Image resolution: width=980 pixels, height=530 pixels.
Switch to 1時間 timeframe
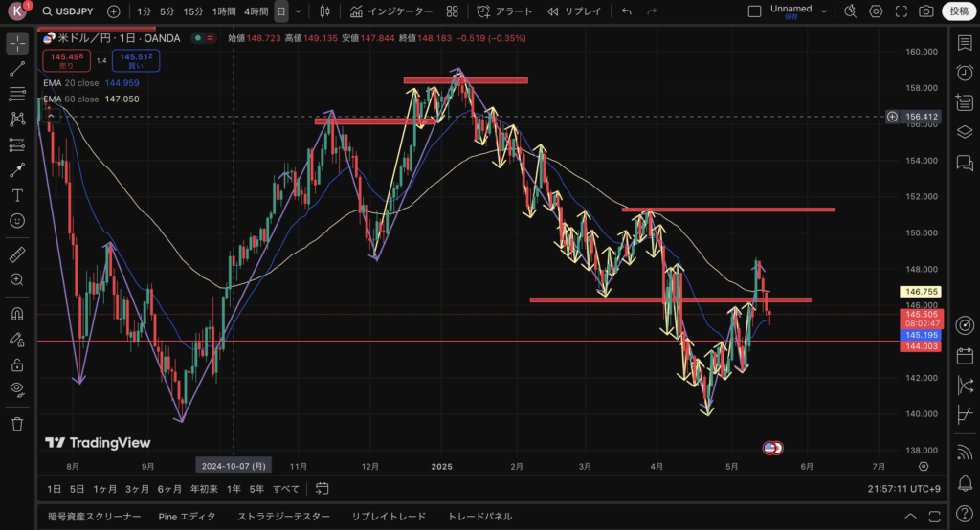point(224,11)
